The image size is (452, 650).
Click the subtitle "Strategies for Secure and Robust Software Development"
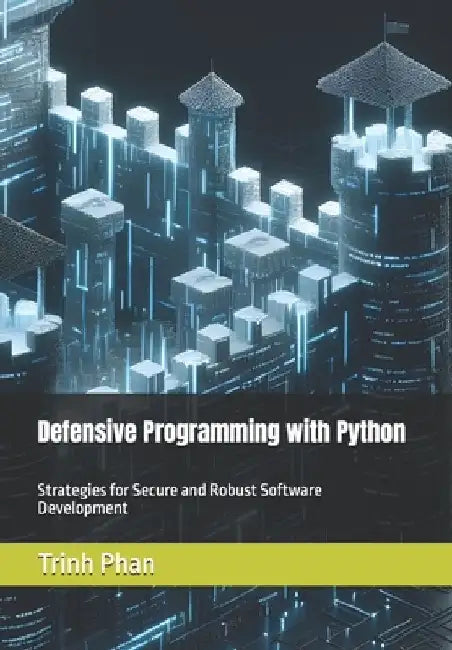180,499
